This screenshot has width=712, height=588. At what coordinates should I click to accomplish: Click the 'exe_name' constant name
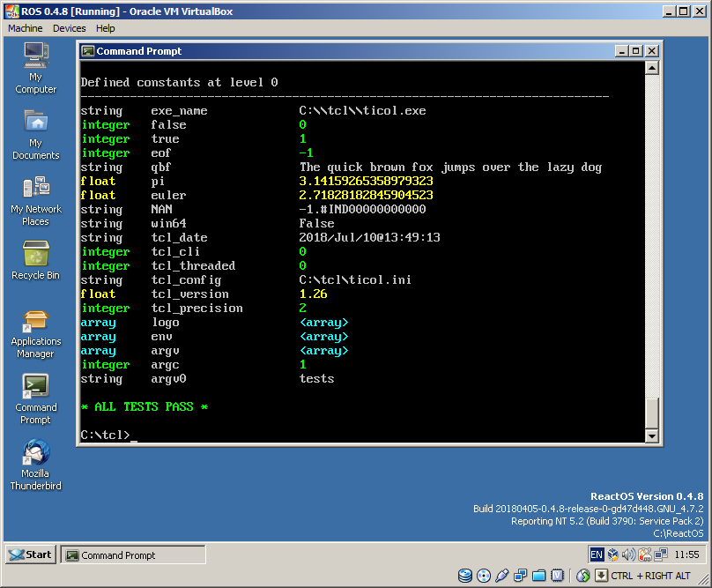pyautogui.click(x=180, y=111)
